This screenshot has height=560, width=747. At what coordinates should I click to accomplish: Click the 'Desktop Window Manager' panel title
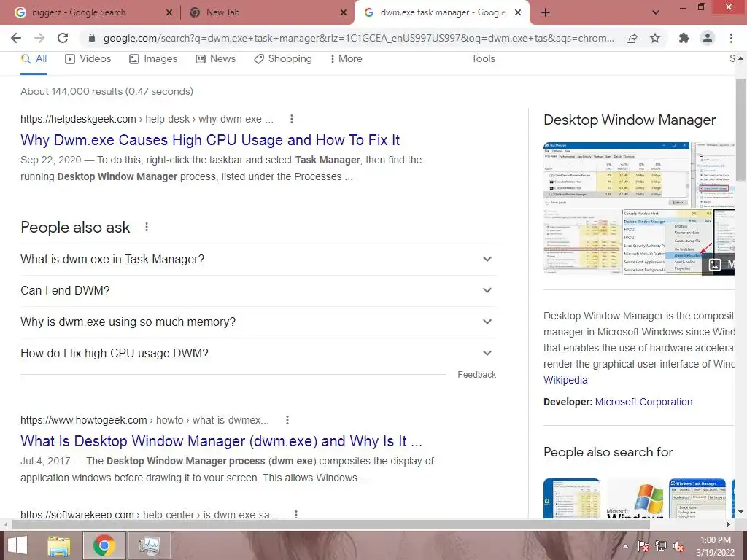click(630, 120)
